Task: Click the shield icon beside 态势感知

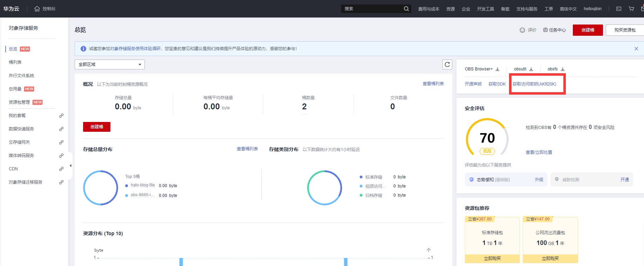Action: [x=472, y=179]
